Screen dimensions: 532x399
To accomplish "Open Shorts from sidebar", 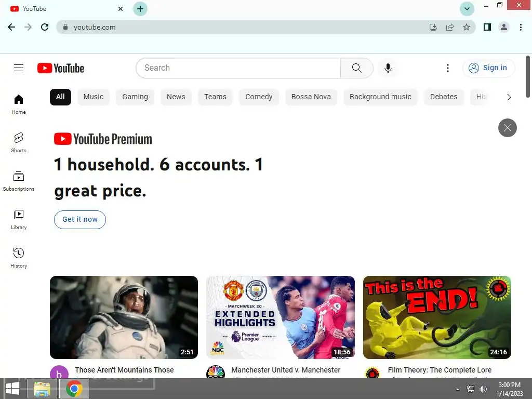I will (19, 142).
